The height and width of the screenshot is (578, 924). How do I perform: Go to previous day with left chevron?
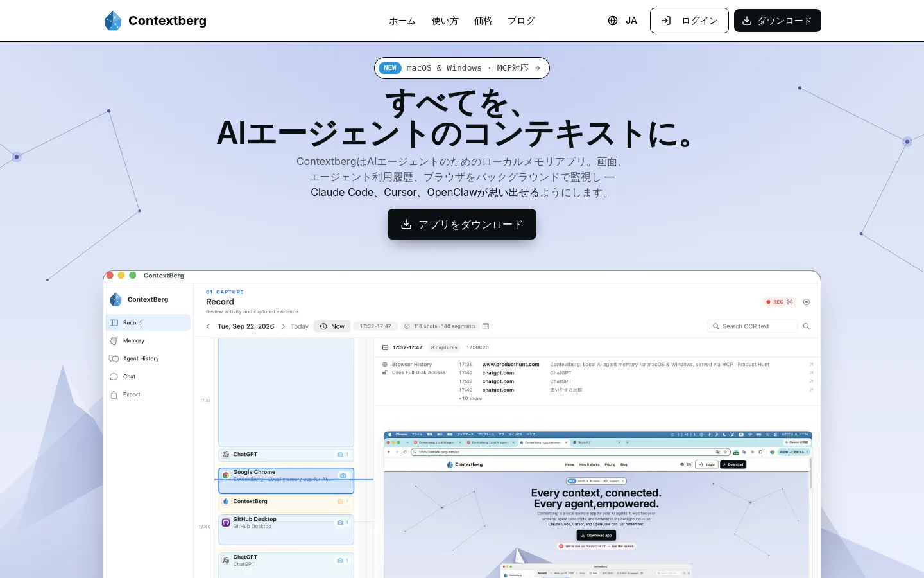pos(208,326)
